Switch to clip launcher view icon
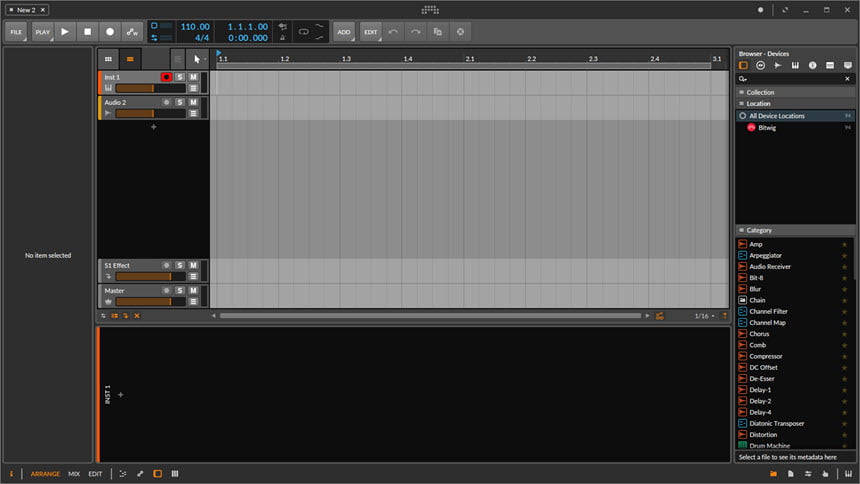 [x=109, y=59]
